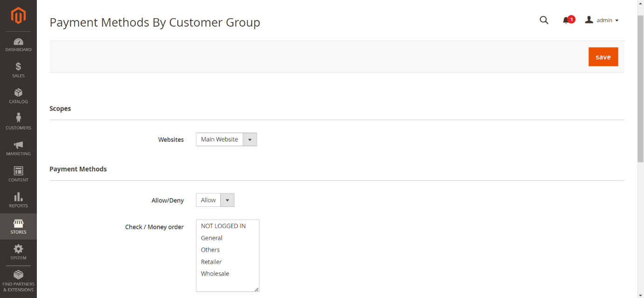
Task: Open the Catalog box icon menu
Action: coord(18,96)
